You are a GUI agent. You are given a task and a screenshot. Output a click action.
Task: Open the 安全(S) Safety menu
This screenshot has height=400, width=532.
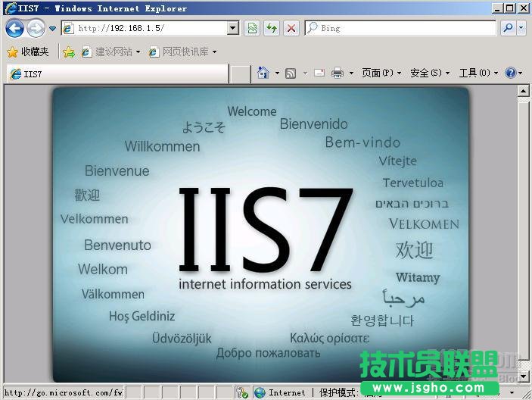(x=430, y=73)
